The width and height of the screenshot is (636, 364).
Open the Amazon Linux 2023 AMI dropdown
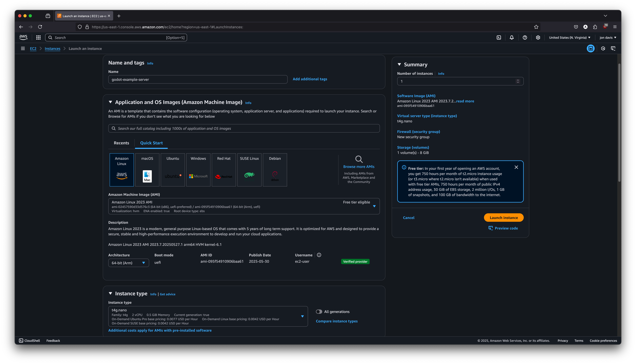coord(244,206)
